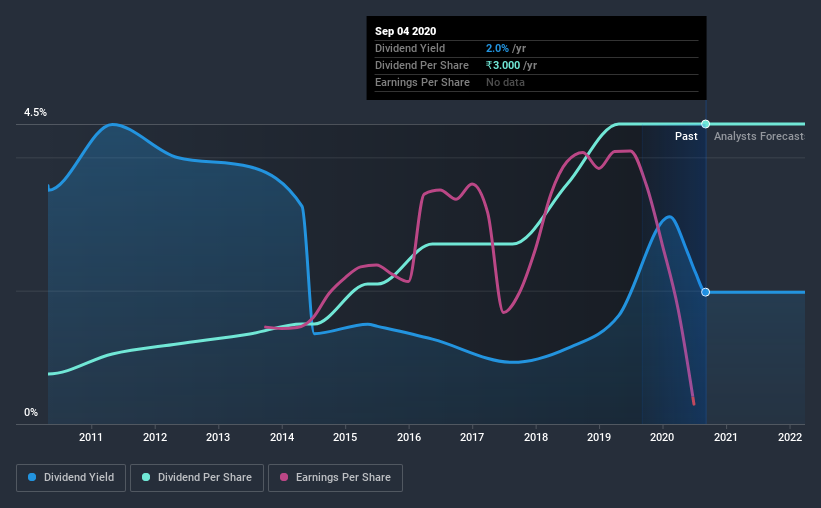Image resolution: width=821 pixels, height=508 pixels.
Task: Toggle the Earnings Per Share legend button
Action: pyautogui.click(x=335, y=478)
